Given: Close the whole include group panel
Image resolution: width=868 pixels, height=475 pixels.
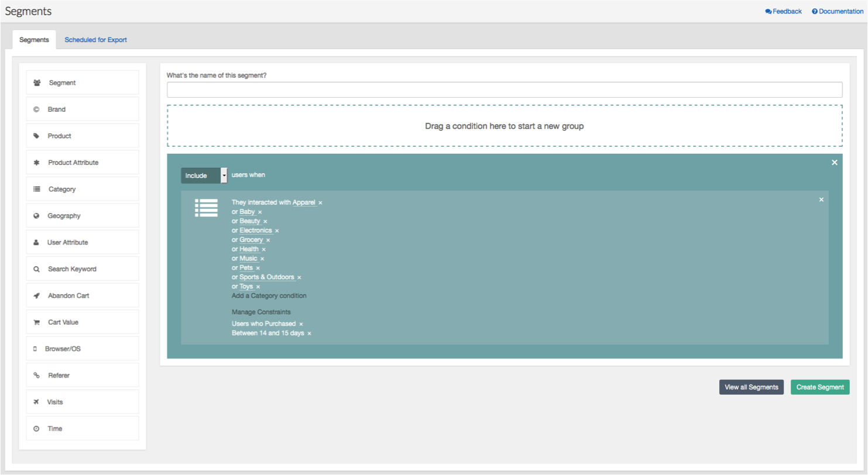Looking at the screenshot, I should pyautogui.click(x=835, y=162).
